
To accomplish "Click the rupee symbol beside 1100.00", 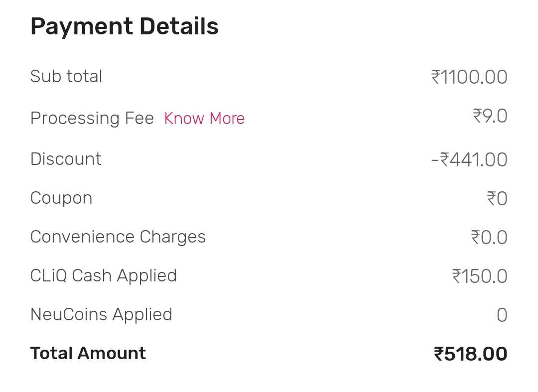I will [435, 77].
